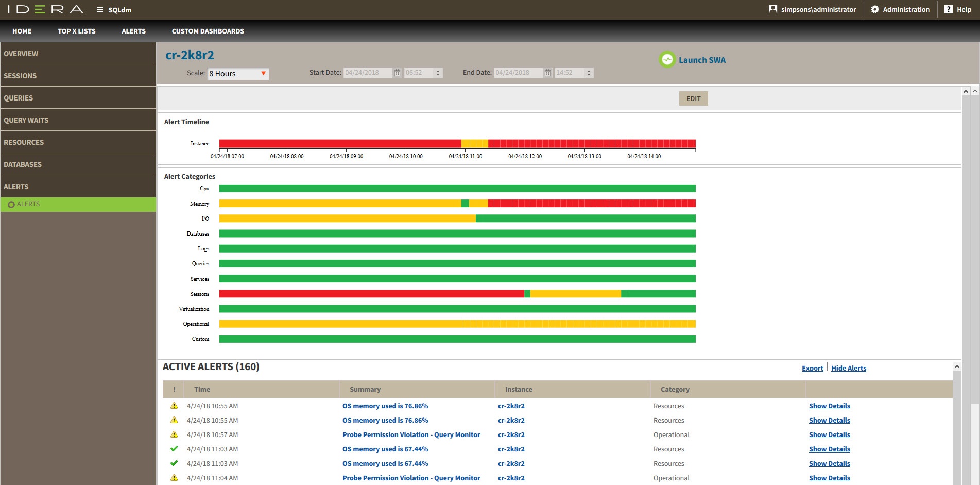Click the Hide Alerts link
Image resolution: width=980 pixels, height=485 pixels.
coord(848,368)
